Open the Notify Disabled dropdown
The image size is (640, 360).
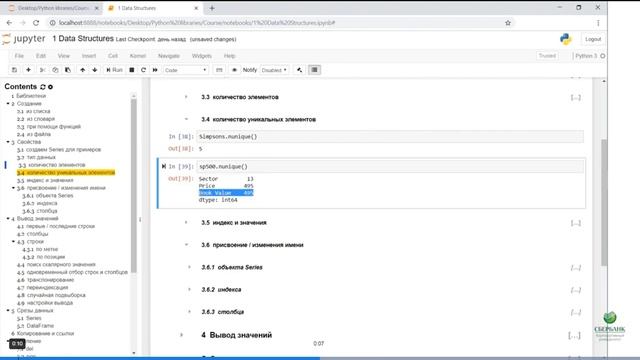[274, 70]
